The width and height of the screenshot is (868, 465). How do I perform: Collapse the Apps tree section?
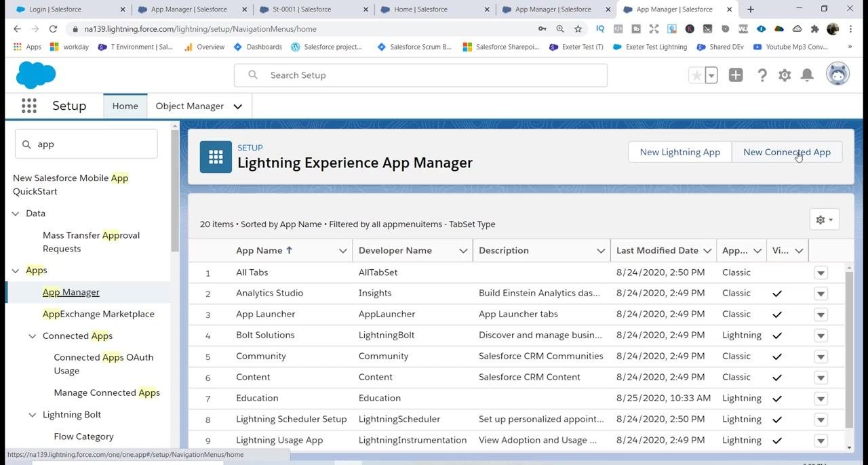click(x=16, y=270)
